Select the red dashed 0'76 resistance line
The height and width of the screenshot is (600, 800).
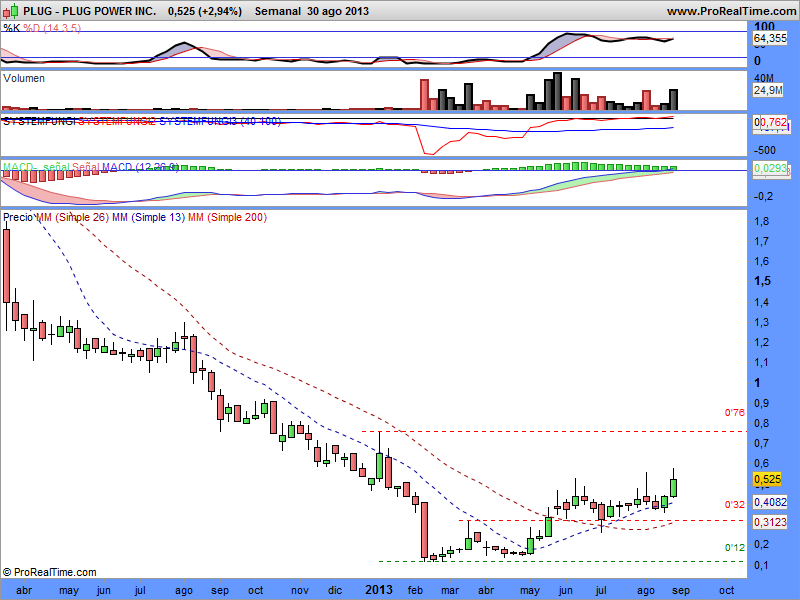click(554, 432)
